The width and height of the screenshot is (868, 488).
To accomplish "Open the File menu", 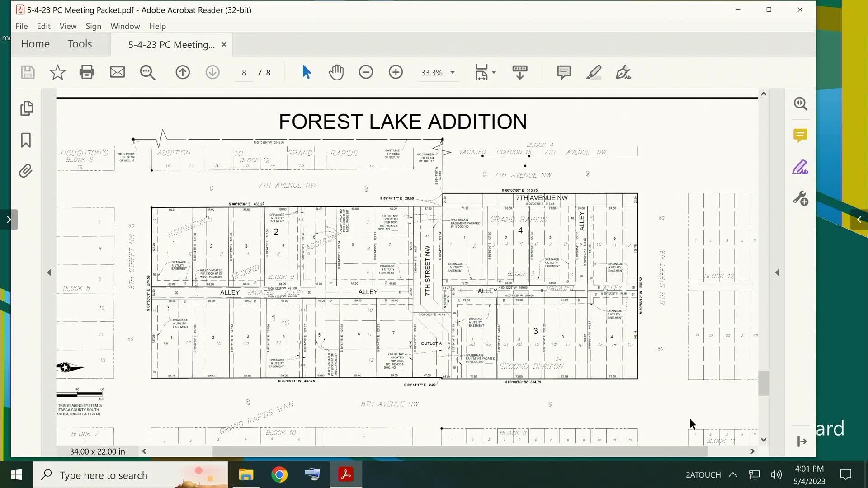I will click(x=22, y=26).
